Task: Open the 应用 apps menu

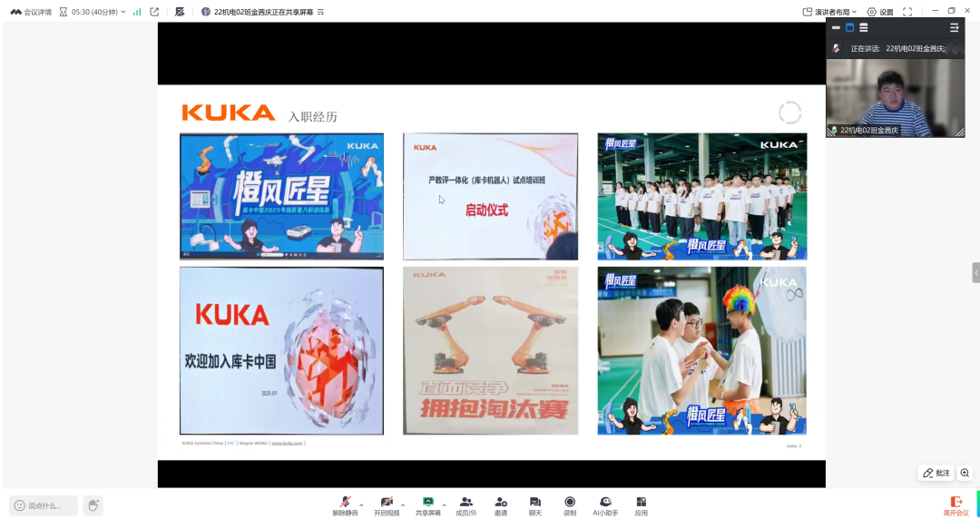Action: [642, 506]
